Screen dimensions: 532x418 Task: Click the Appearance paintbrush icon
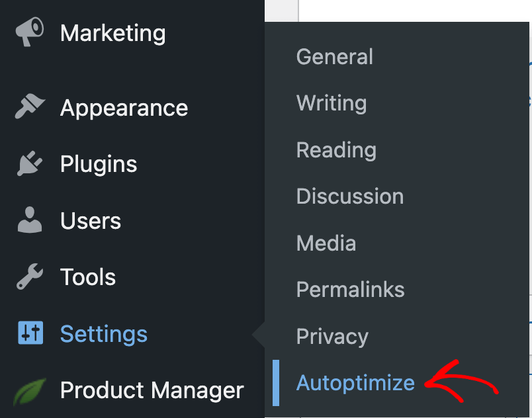click(x=30, y=106)
